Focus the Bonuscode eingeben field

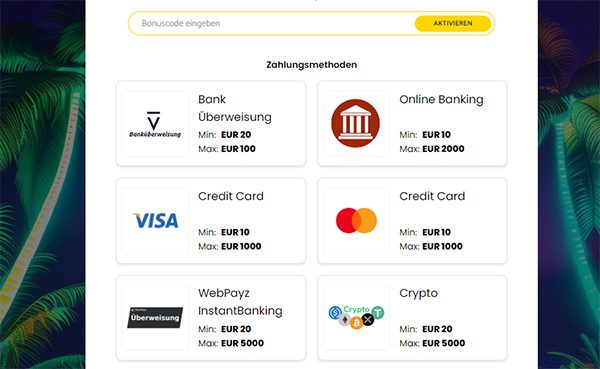coord(272,23)
